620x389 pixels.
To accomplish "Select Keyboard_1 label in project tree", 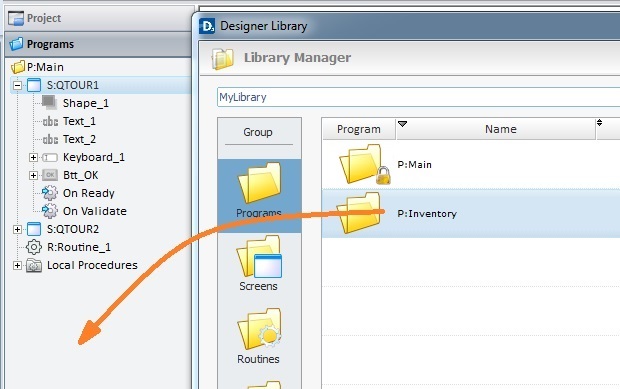I will 94,157.
